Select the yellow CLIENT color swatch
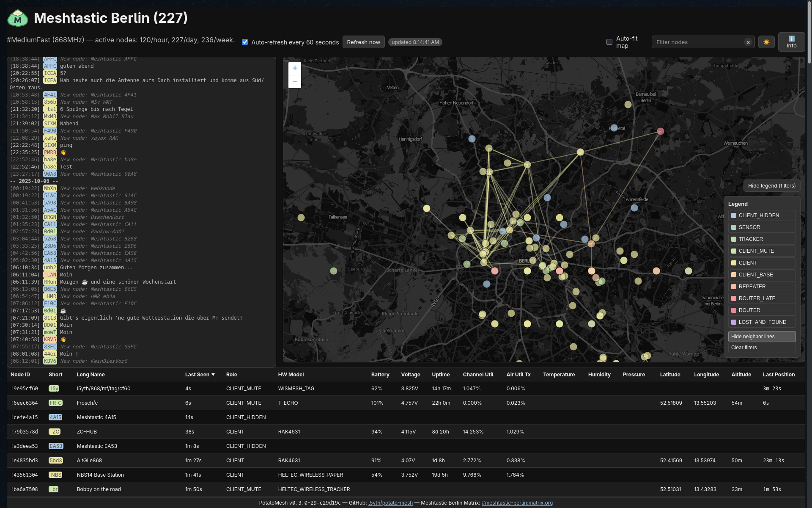The width and height of the screenshot is (812, 508). pos(734,263)
